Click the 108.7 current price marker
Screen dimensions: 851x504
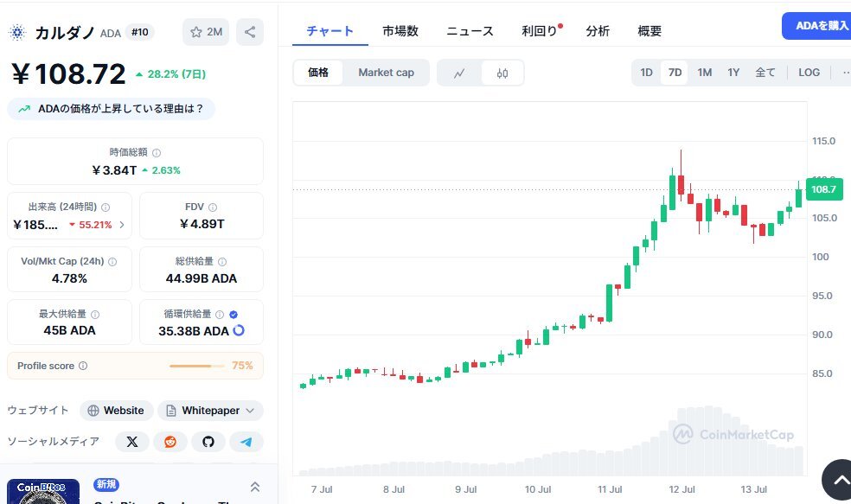point(824,189)
